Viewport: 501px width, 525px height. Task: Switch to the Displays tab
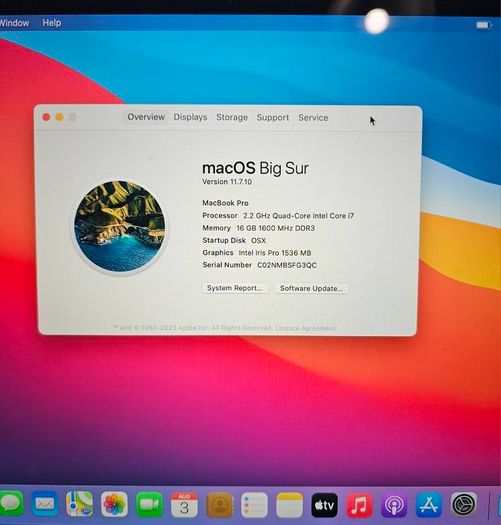190,117
